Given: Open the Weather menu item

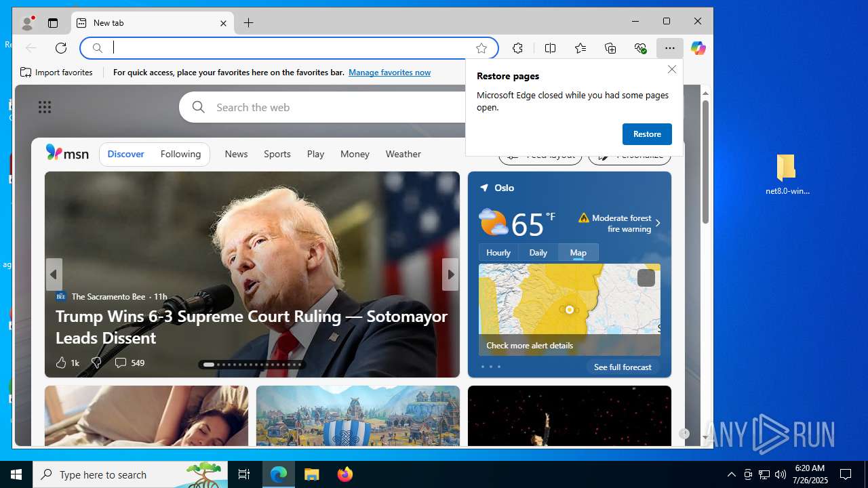Looking at the screenshot, I should [403, 154].
